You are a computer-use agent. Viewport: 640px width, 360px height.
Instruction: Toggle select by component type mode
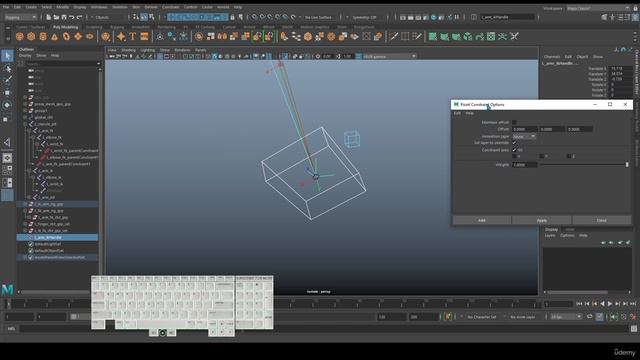[x=152, y=17]
